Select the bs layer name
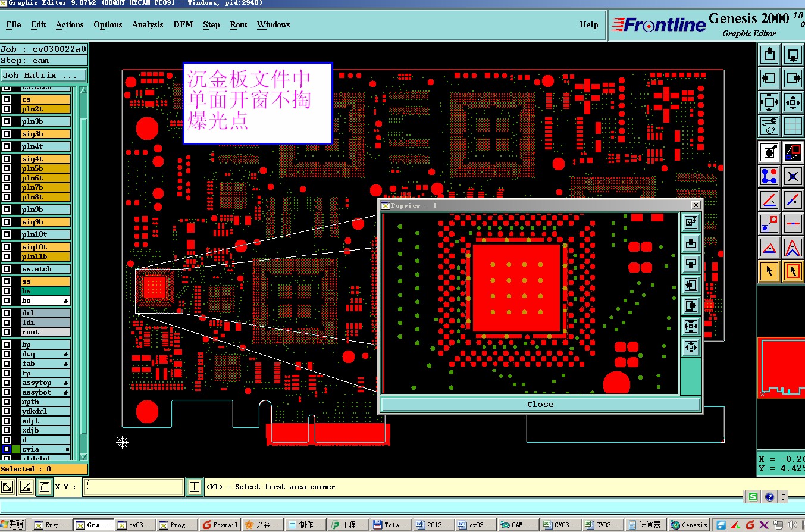The image size is (805, 532). tap(45, 291)
